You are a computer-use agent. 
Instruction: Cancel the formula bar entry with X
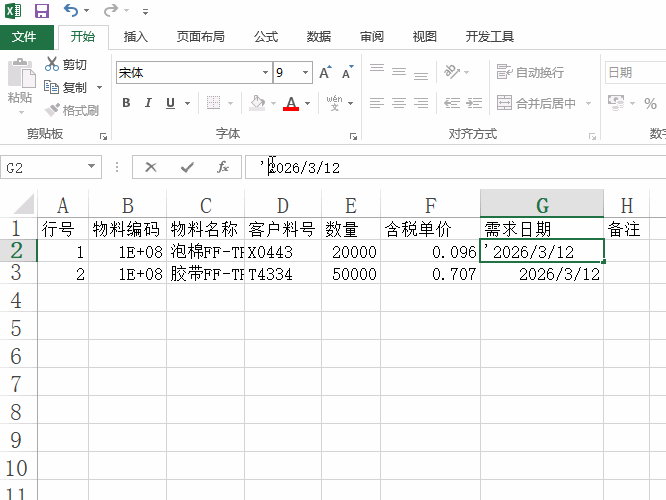151,167
